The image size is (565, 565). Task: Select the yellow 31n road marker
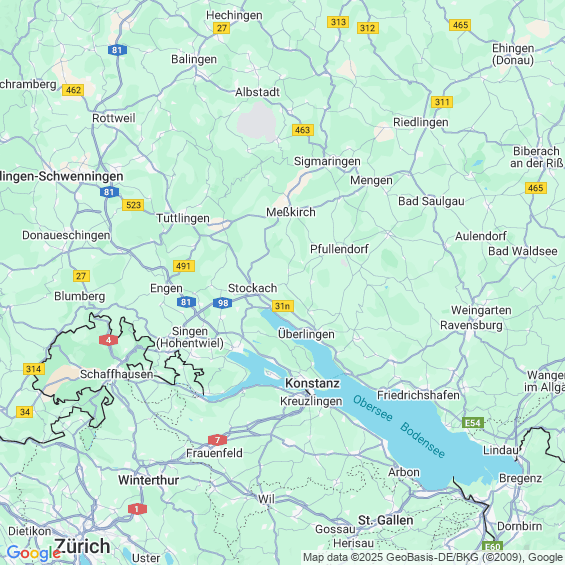[283, 306]
